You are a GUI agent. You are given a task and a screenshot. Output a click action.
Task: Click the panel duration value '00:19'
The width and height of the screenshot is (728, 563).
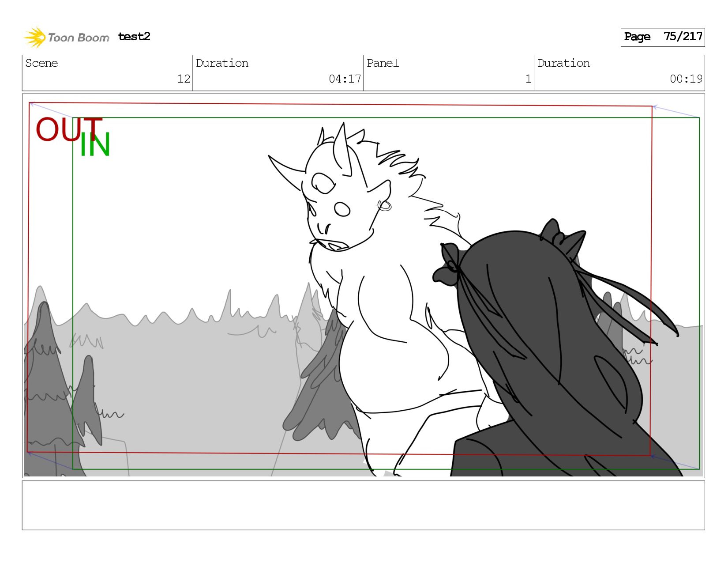(x=686, y=79)
